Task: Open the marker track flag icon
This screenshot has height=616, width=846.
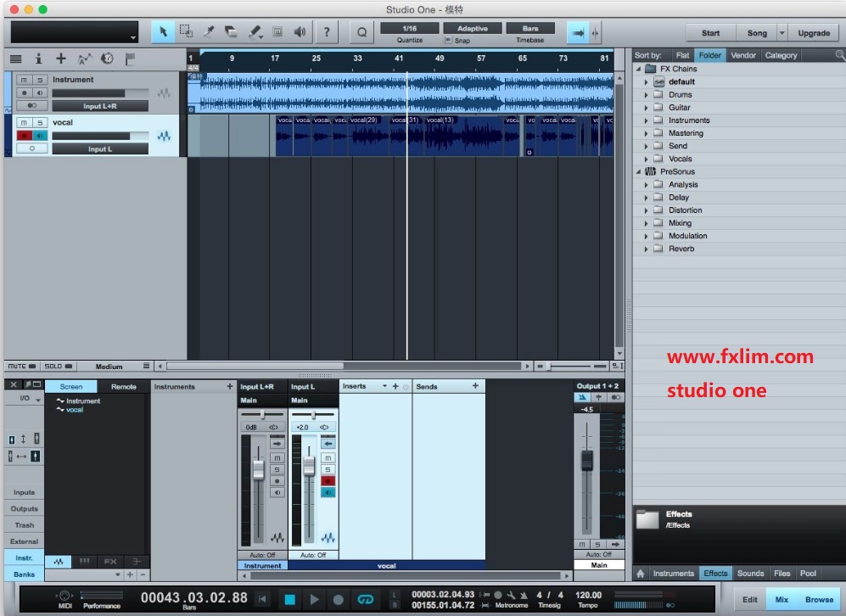Action: [x=130, y=59]
